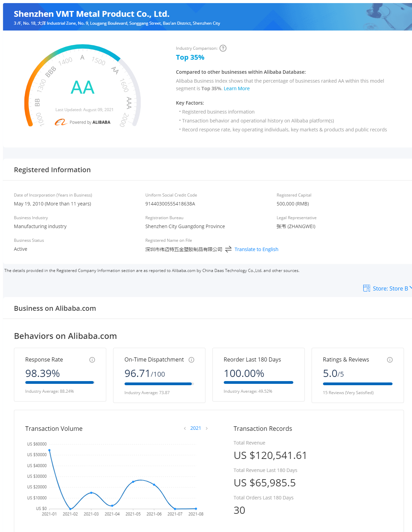Viewport: 412px width, 532px height.
Task: Click the date of incorporation May 19, 2010
Action: click(53, 204)
